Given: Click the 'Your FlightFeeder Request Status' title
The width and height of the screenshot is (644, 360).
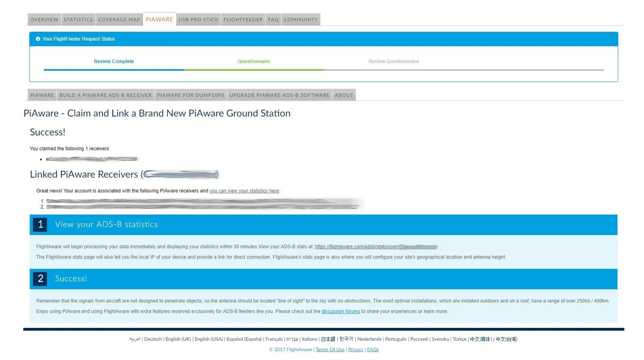Looking at the screenshot, I should point(79,39).
